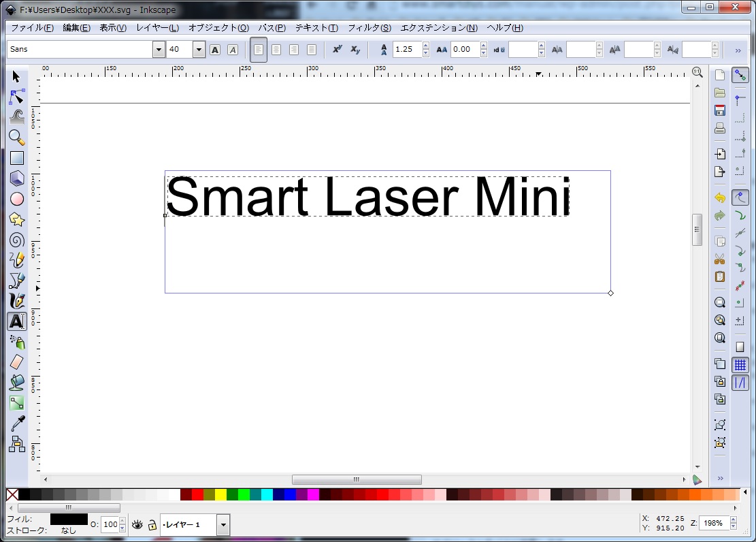This screenshot has width=756, height=542.
Task: Select the Star polygon tool
Action: point(16,220)
